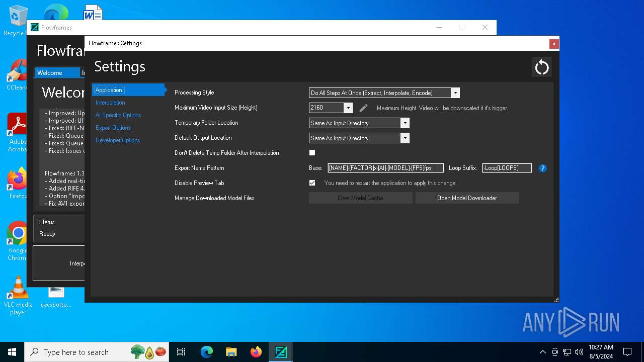Go to the Export Options tab
The width and height of the screenshot is (644, 362).
click(x=113, y=128)
